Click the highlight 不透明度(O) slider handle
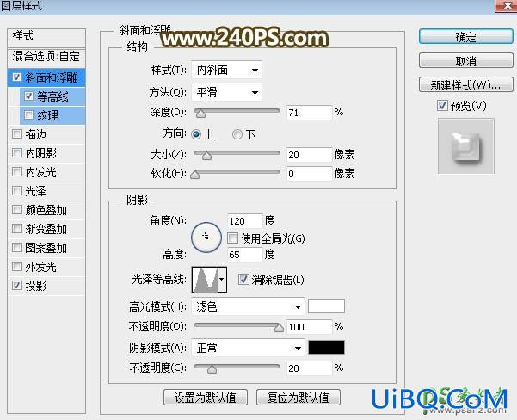517x420 pixels. point(279,328)
